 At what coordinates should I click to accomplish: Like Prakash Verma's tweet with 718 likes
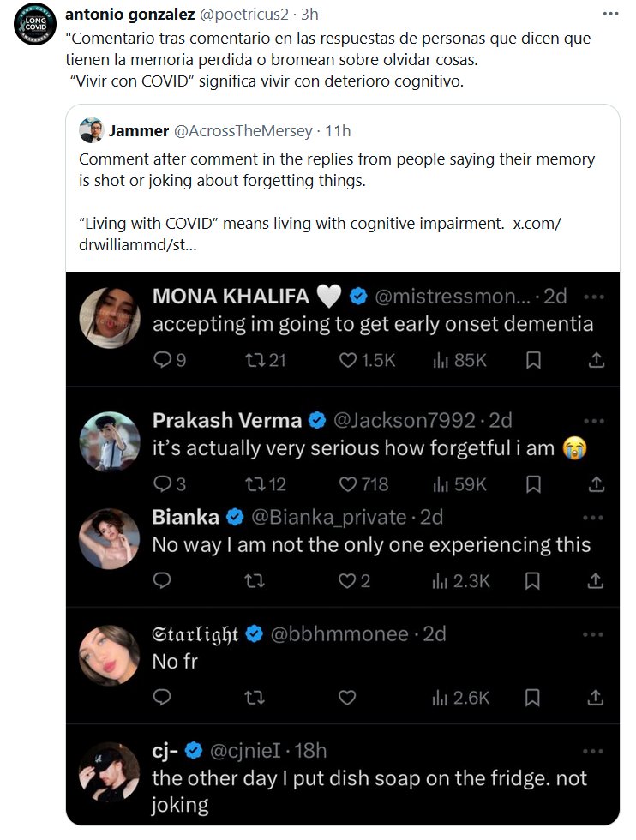coord(348,484)
